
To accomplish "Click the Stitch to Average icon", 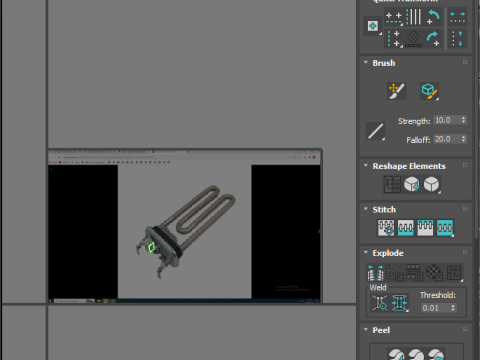I will (405, 228).
